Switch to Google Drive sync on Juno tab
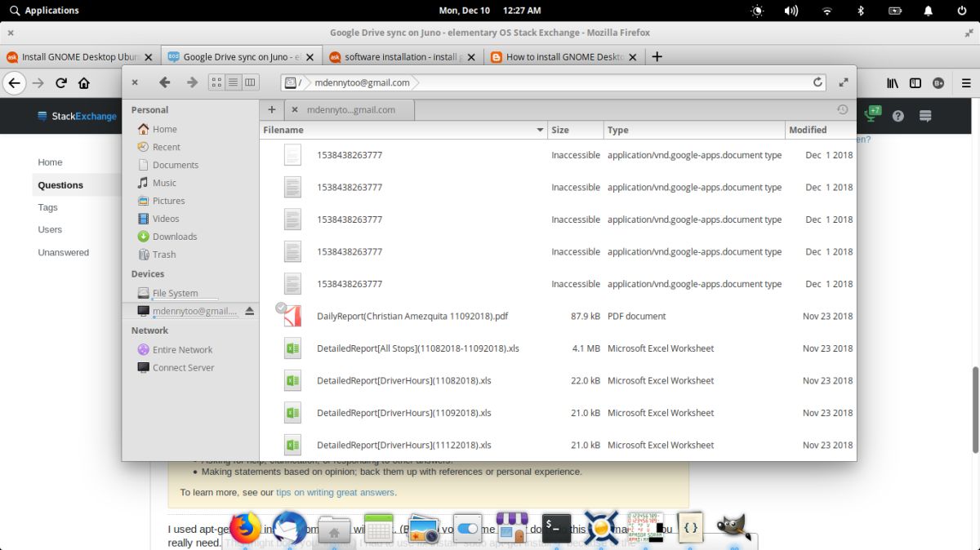Image resolution: width=980 pixels, height=550 pixels. point(241,56)
